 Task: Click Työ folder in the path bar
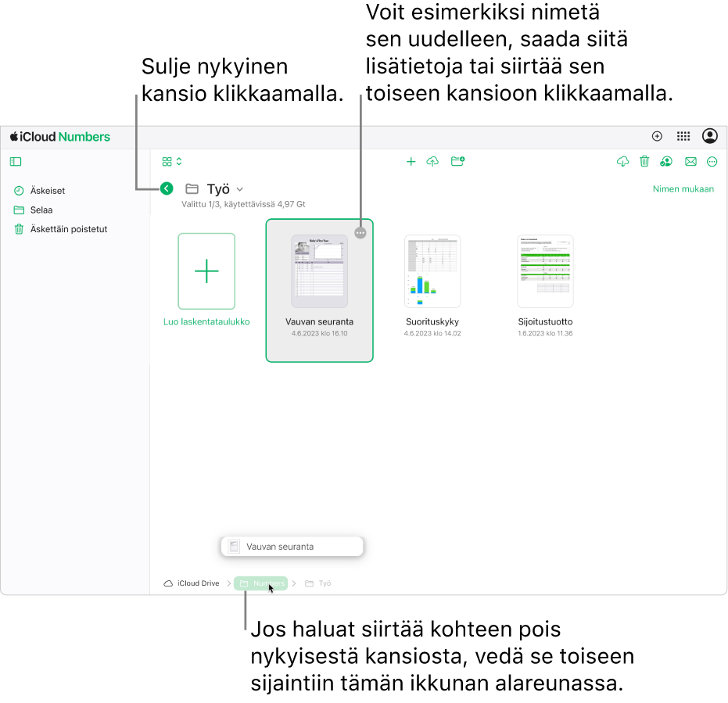point(318,583)
